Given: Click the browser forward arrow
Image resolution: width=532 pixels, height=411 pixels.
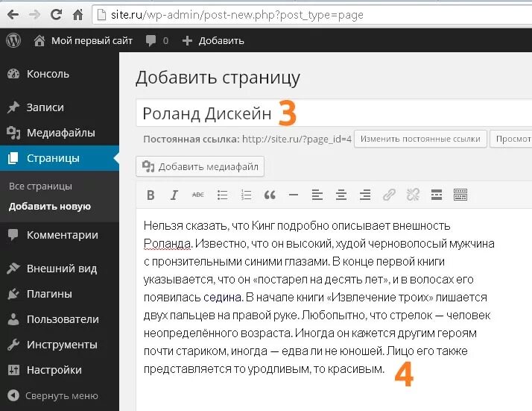Looking at the screenshot, I should 34,15.
